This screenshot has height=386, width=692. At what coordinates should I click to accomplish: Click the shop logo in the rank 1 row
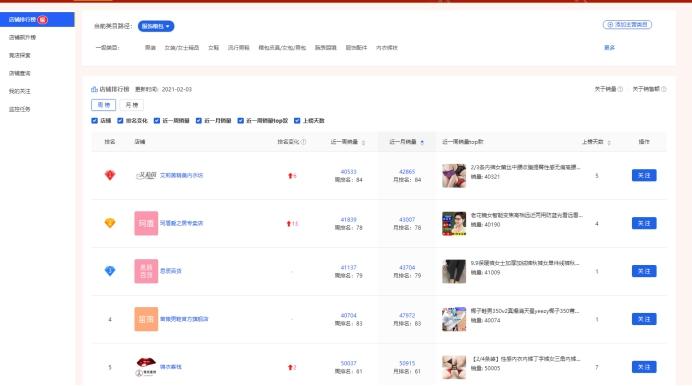coord(146,175)
